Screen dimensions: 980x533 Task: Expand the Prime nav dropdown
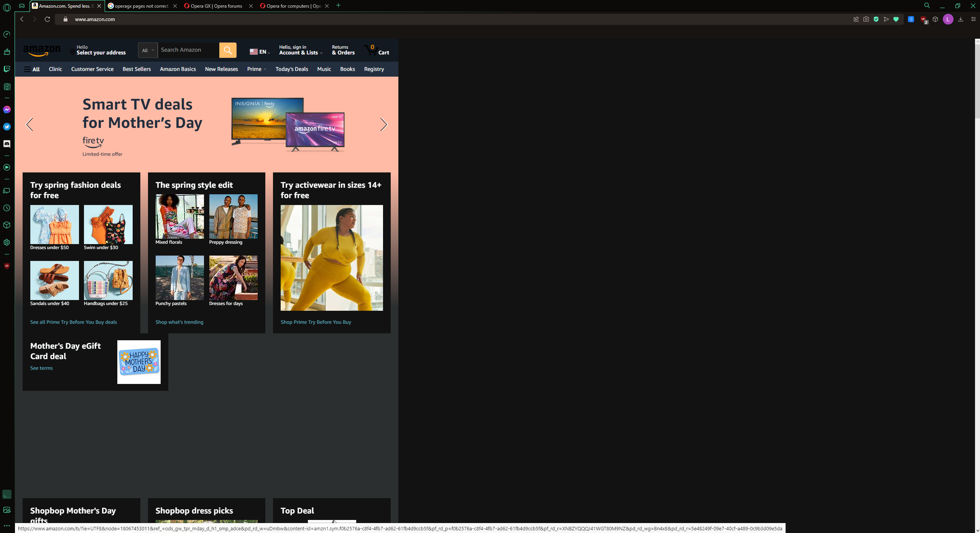(257, 69)
